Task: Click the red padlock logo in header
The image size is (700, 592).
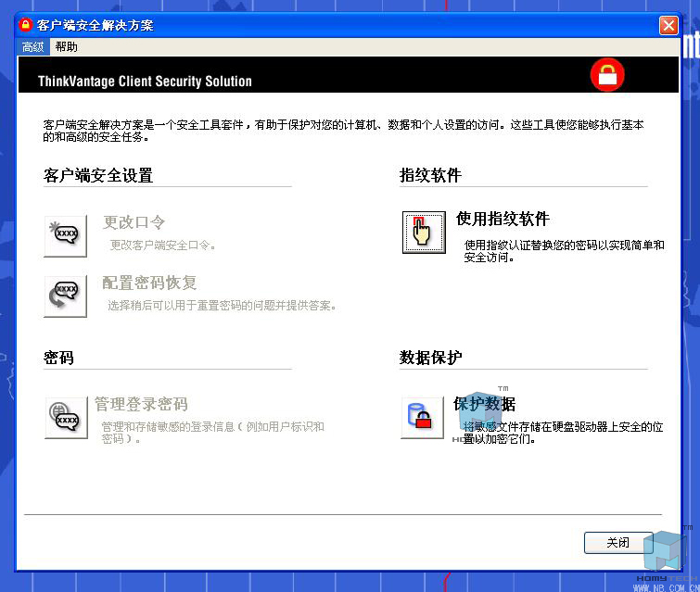Action: tap(607, 77)
